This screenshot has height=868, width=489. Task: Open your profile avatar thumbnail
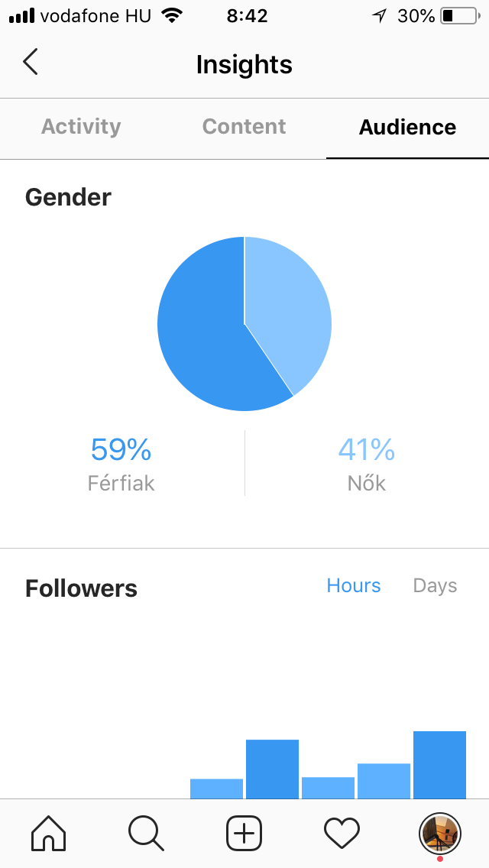point(440,834)
